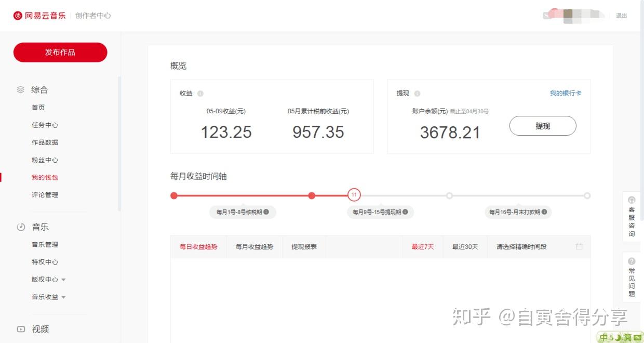644x343 pixels.
Task: Open 请选择精确时间段 date picker
Action: pyautogui.click(x=539, y=247)
